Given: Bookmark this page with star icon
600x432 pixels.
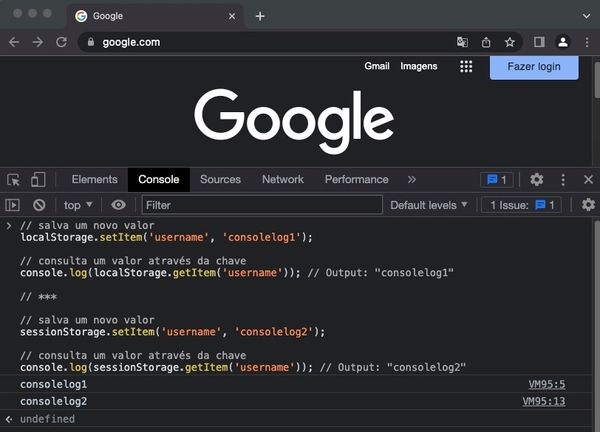Looking at the screenshot, I should (x=510, y=42).
